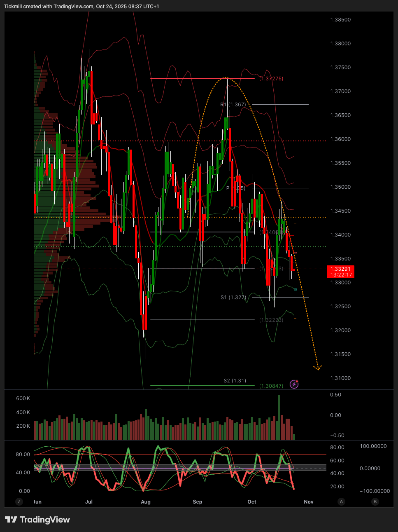The height and width of the screenshot is (532, 398).
Task: Toggle the A auto-scale button
Action: (341, 502)
